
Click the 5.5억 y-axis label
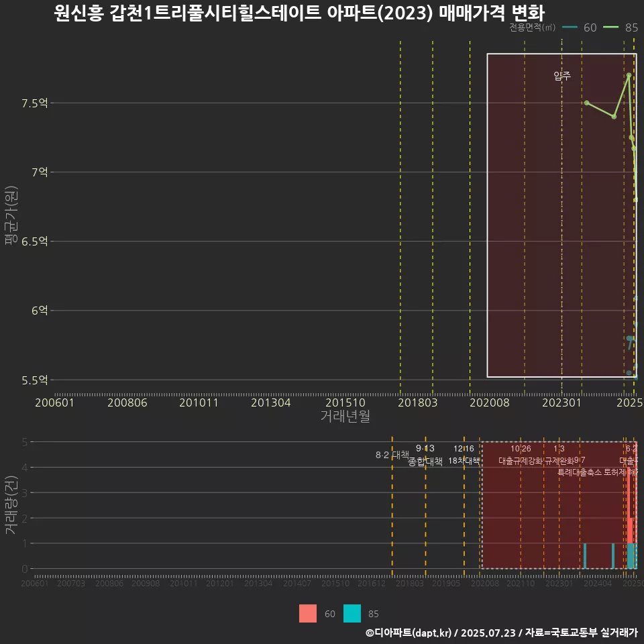(34, 380)
